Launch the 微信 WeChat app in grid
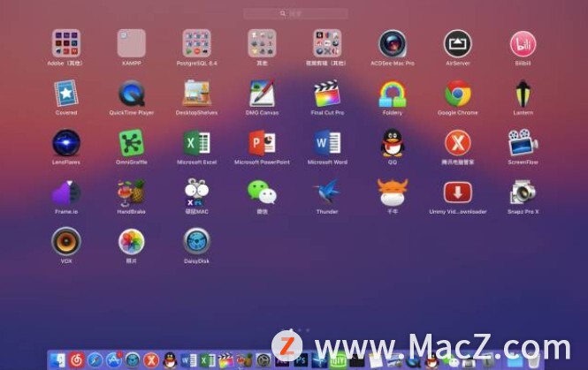 click(262, 193)
